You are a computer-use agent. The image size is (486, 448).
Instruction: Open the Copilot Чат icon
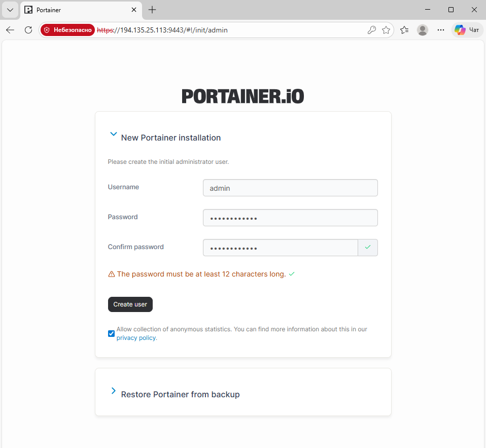(465, 30)
